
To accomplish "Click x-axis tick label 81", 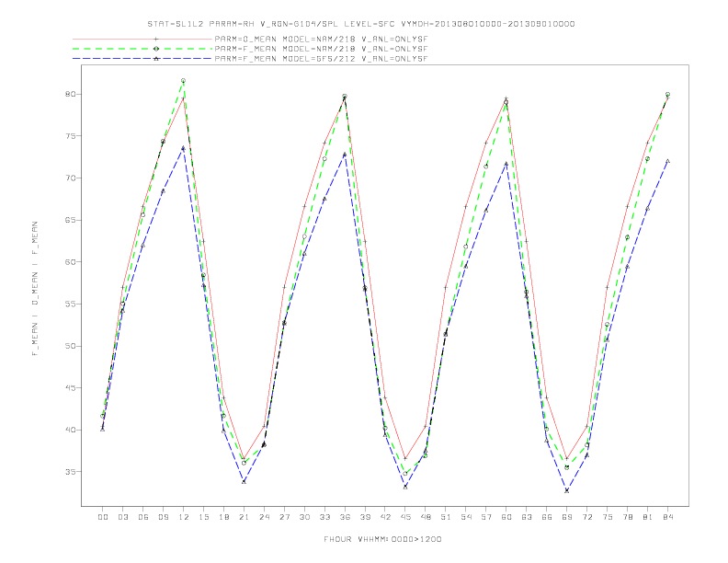I will click(x=648, y=517).
